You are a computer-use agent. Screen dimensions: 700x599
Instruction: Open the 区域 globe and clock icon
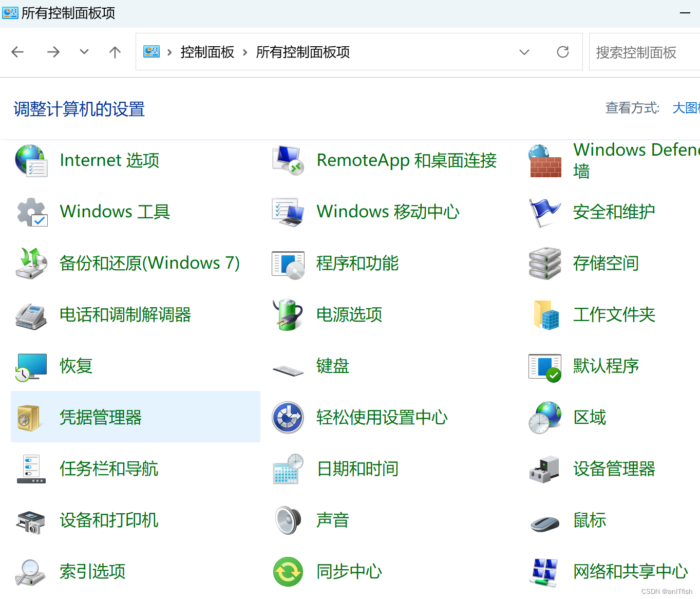(x=545, y=418)
